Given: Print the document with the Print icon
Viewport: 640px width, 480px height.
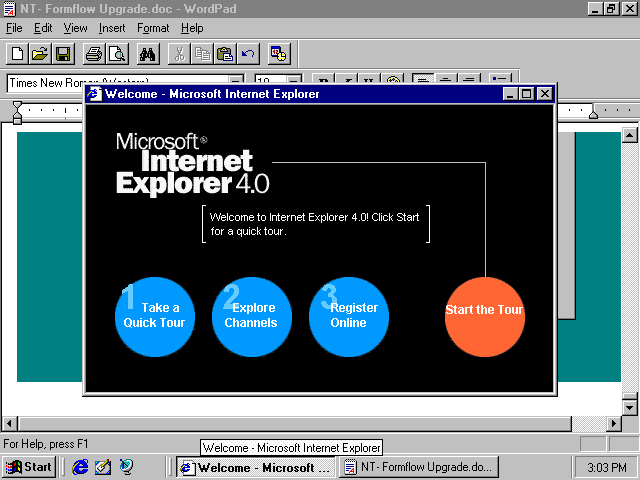Looking at the screenshot, I should coord(94,54).
